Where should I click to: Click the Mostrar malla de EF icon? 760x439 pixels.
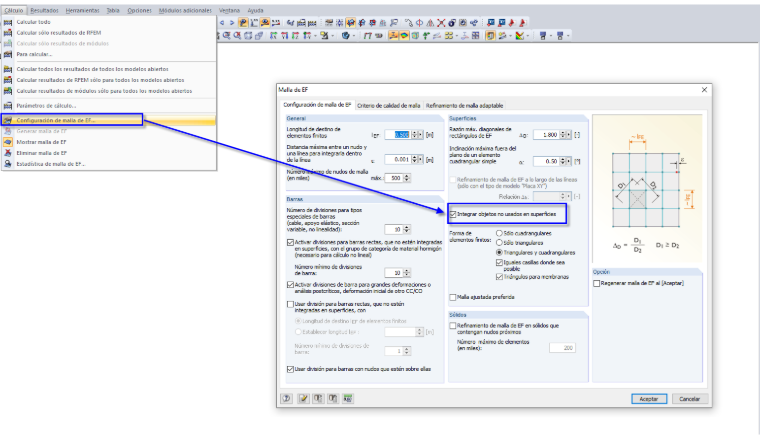8,142
